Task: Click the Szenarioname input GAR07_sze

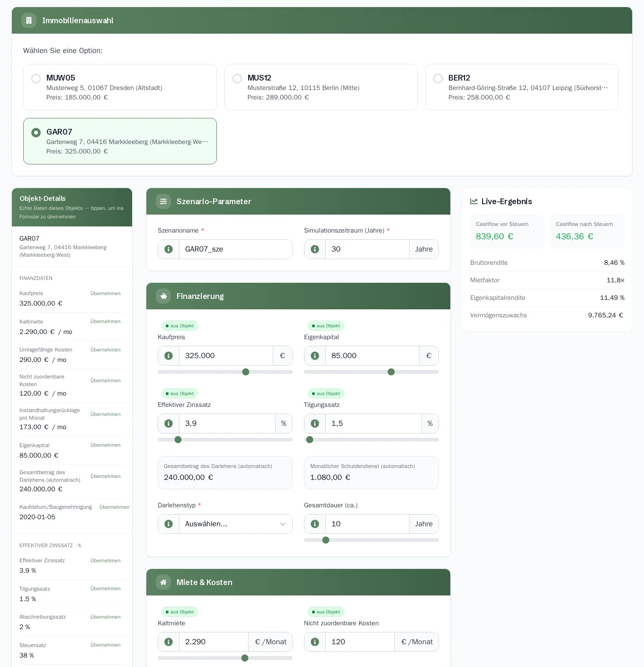Action: (236, 249)
